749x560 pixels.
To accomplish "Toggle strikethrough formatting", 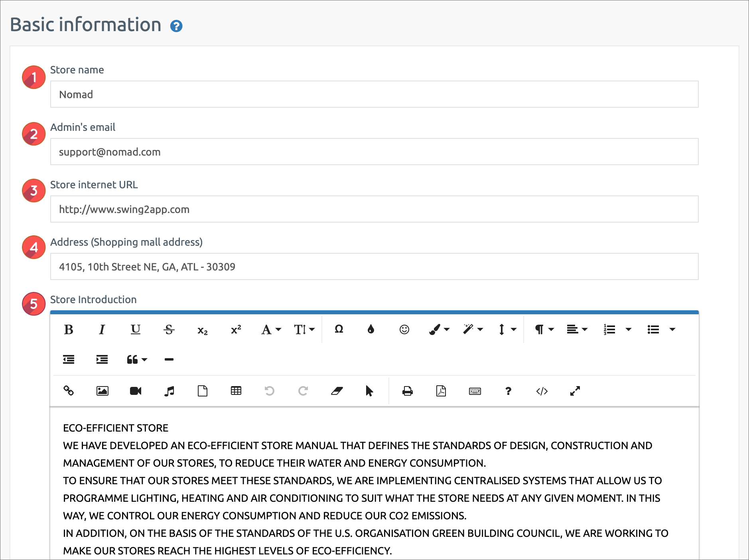I will pyautogui.click(x=169, y=329).
